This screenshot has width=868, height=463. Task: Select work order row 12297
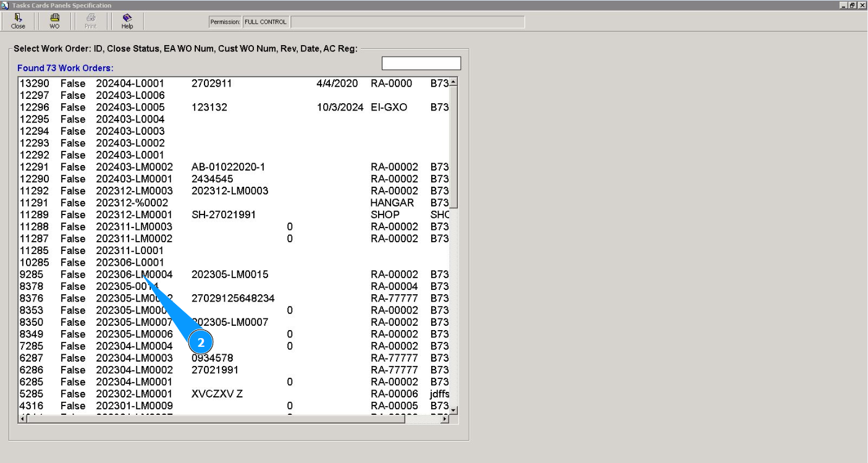tap(234, 95)
